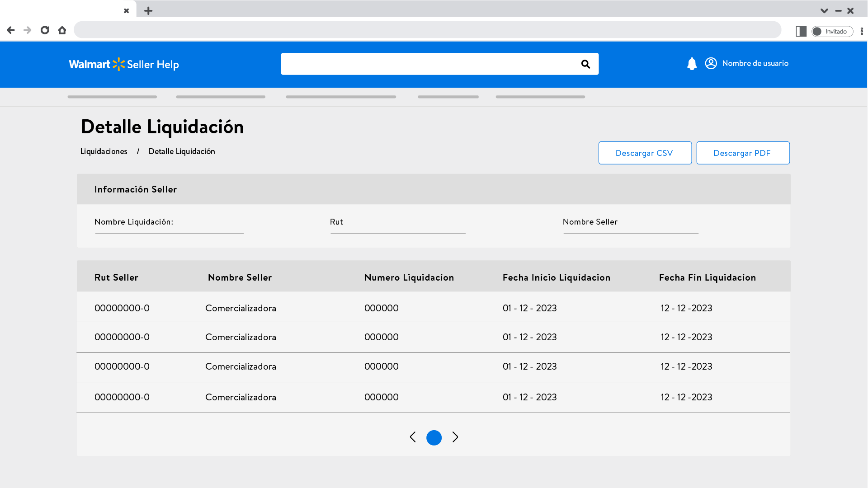Navigate to Liquidaciones breadcrumb link

click(104, 151)
